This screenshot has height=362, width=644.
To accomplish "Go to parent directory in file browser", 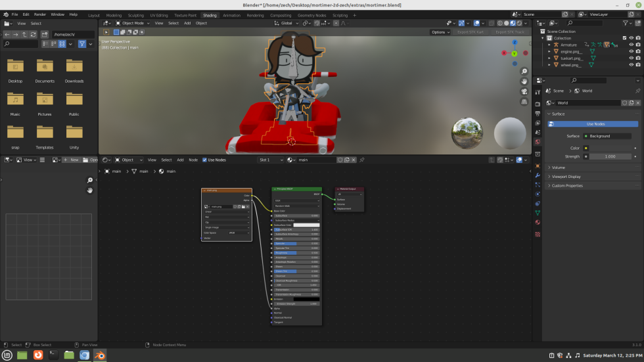I will (24, 34).
